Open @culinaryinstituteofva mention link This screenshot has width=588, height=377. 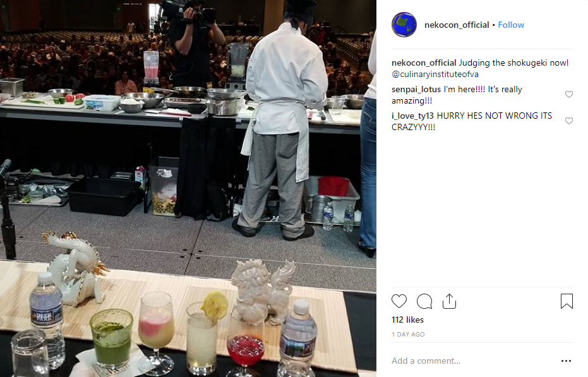point(435,75)
